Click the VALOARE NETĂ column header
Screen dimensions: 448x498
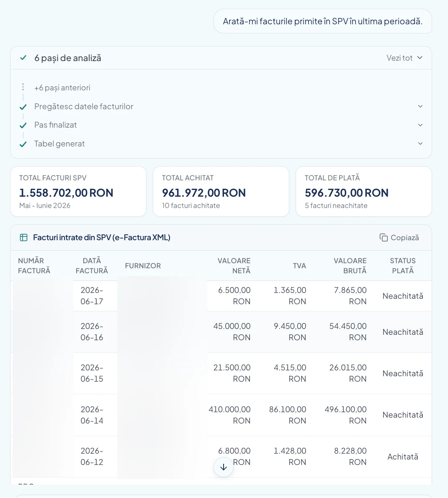(234, 265)
